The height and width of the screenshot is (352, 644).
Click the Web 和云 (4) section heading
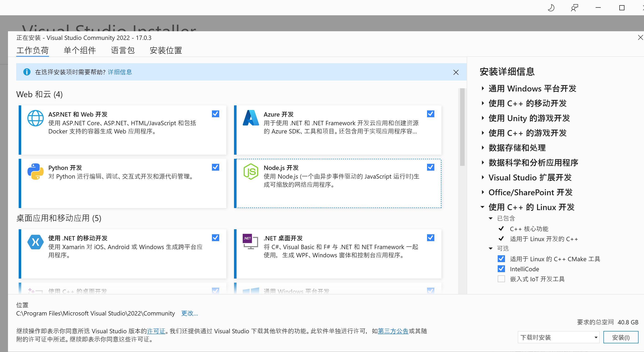point(39,94)
